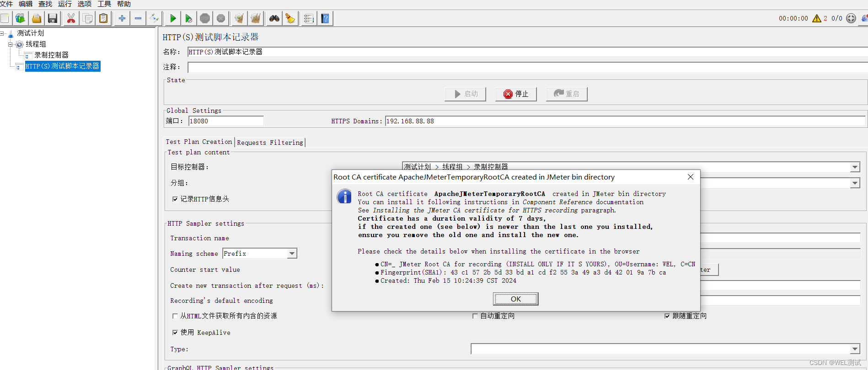Screen dimensions: 868x370
Task: Click the 停止 button
Action: 516,94
